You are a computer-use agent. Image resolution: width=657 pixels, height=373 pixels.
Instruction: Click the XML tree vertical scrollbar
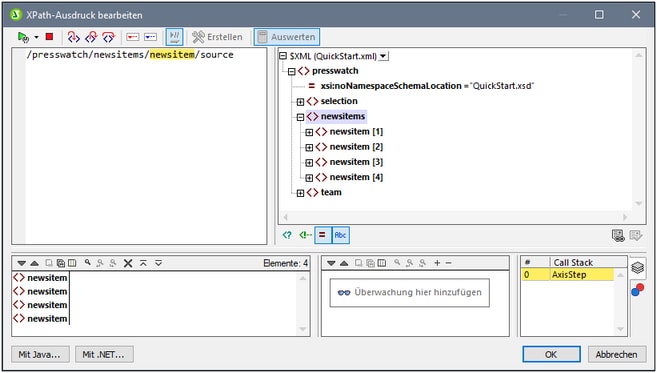[639, 129]
